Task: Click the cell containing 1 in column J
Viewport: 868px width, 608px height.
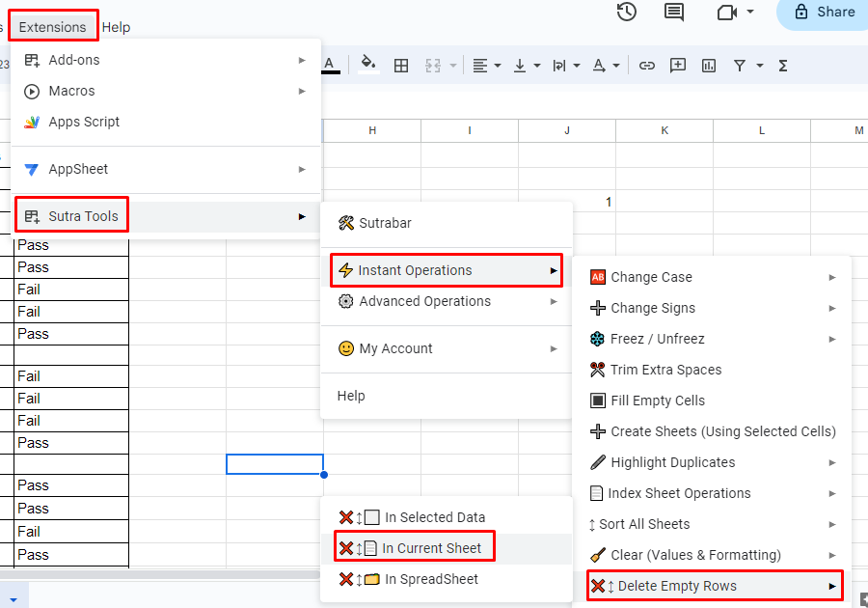Action: click(x=567, y=202)
